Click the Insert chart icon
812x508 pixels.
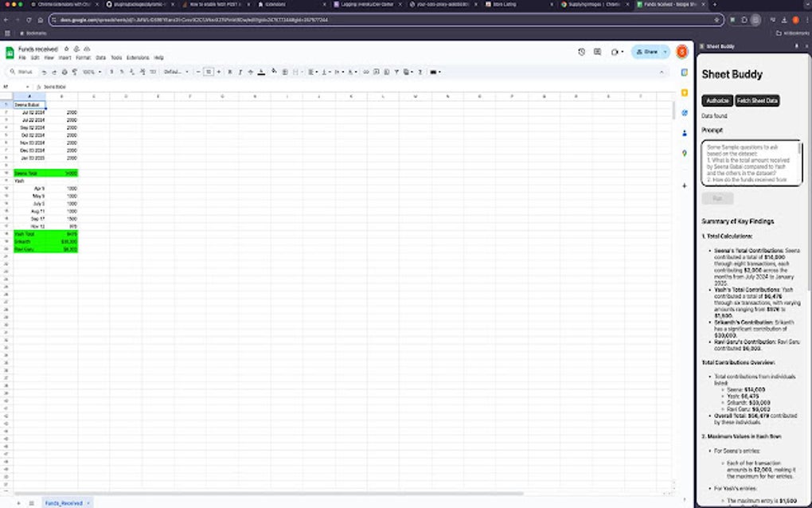click(386, 72)
